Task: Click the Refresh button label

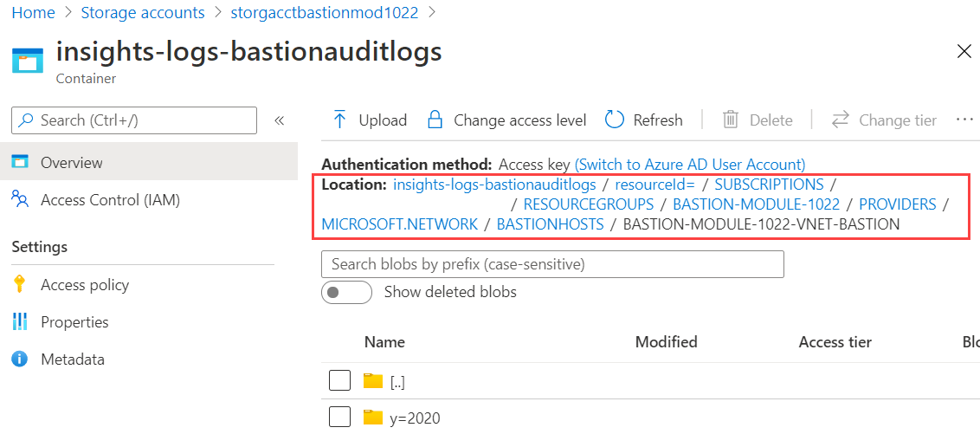Action: tap(658, 120)
